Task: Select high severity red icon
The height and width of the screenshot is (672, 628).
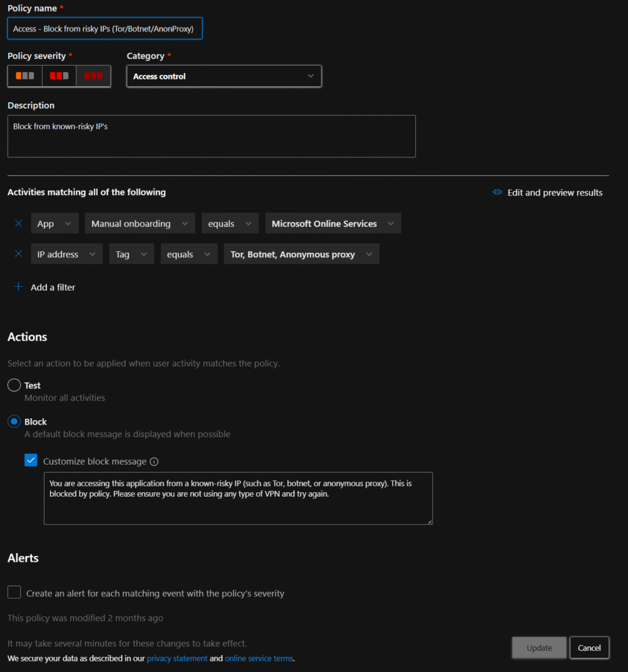Action: click(93, 76)
